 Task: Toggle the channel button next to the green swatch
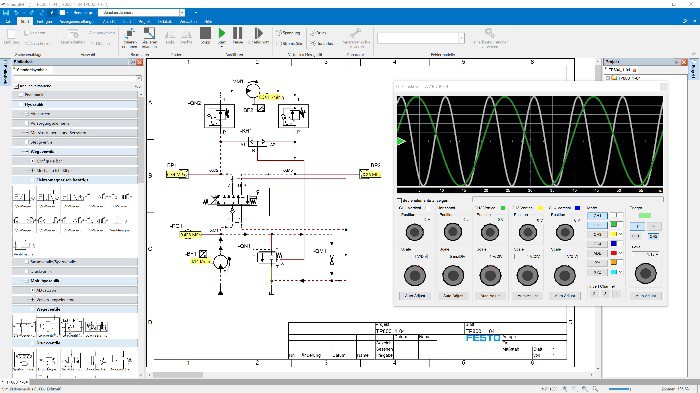point(597,225)
